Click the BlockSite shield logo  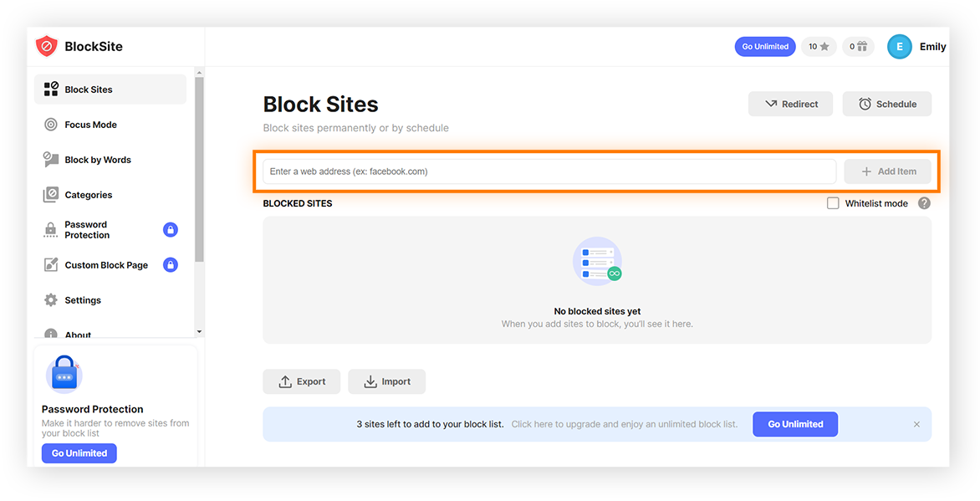pyautogui.click(x=47, y=46)
